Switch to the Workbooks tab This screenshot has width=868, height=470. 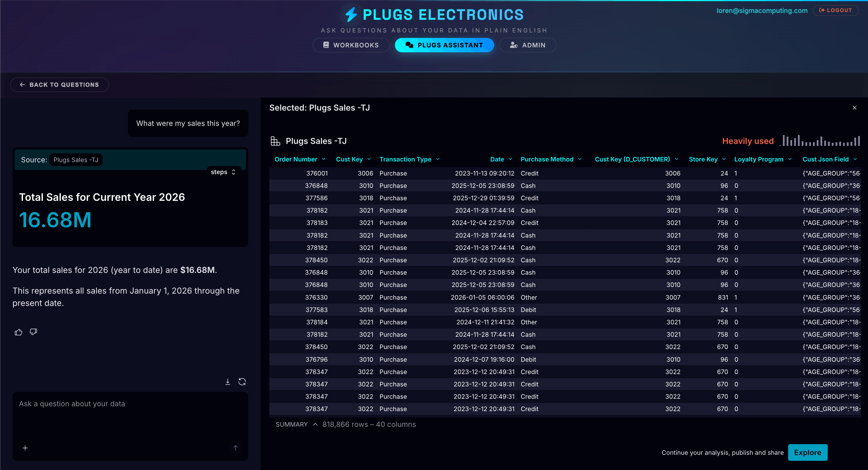(x=351, y=45)
